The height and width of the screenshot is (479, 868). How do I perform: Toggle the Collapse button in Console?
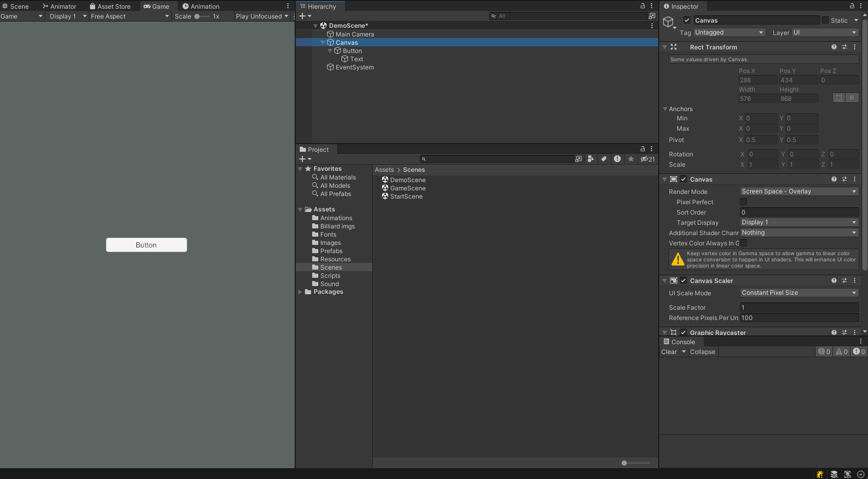point(702,351)
